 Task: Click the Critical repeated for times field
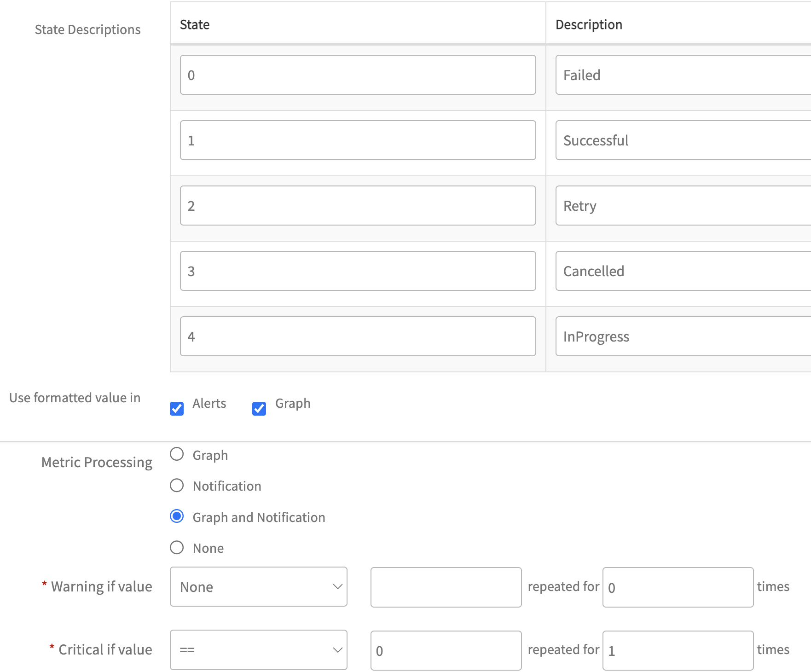coord(678,650)
